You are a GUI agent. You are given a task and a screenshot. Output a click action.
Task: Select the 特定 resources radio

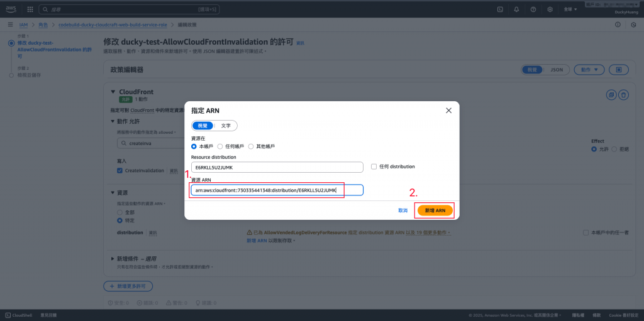click(x=120, y=220)
